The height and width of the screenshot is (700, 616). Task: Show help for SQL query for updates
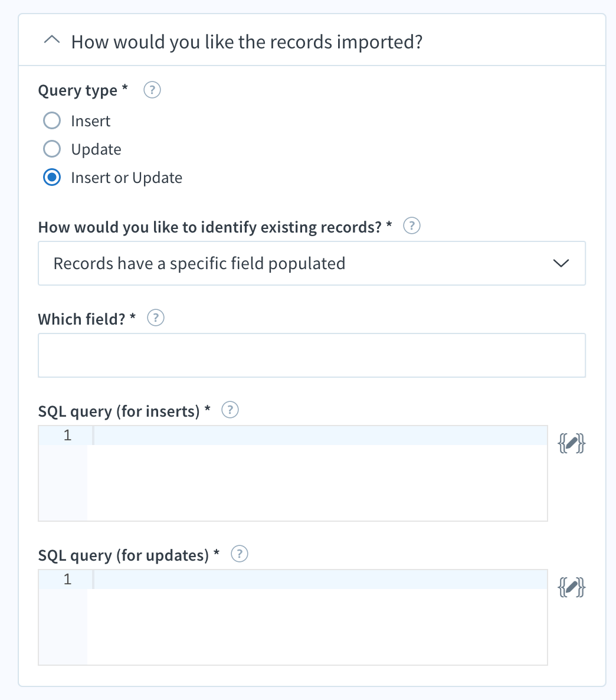coord(239,554)
